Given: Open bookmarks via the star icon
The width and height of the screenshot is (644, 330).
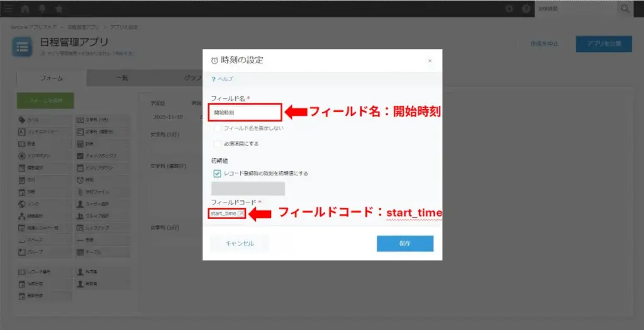Looking at the screenshot, I should (58, 9).
